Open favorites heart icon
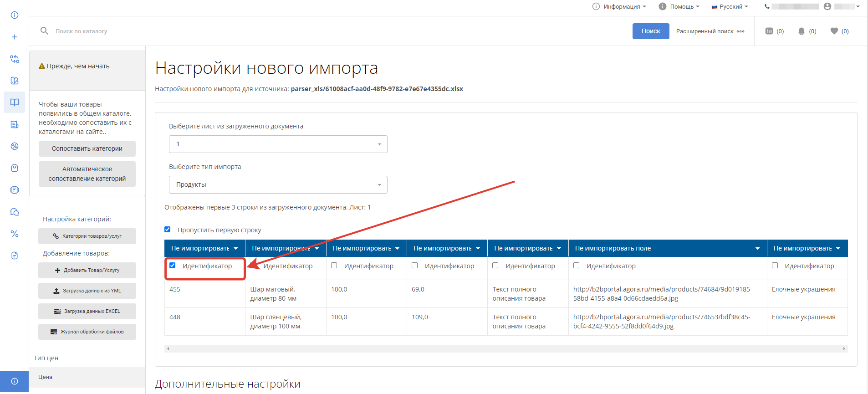Image resolution: width=868 pixels, height=394 pixels. [x=834, y=31]
